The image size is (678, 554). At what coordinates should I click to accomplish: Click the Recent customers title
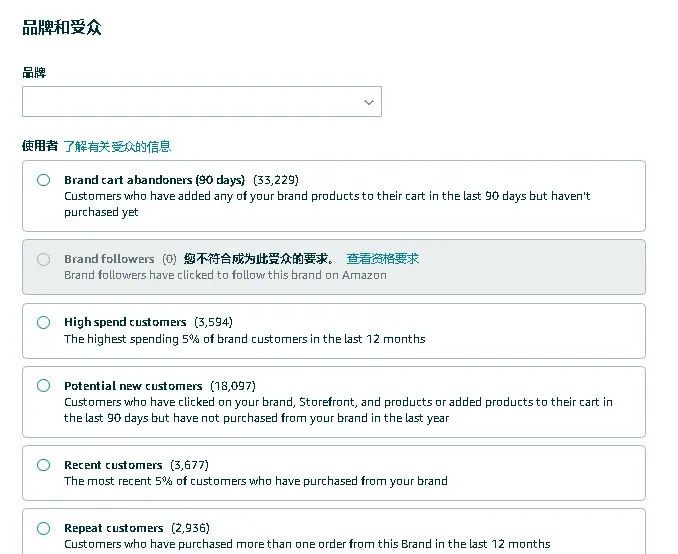[x=113, y=465]
